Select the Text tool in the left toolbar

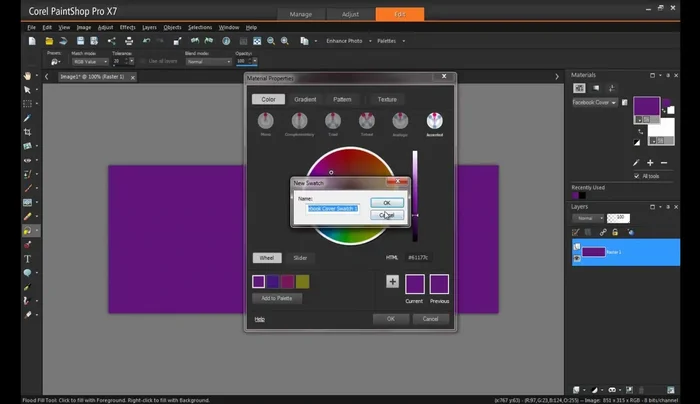[28, 258]
